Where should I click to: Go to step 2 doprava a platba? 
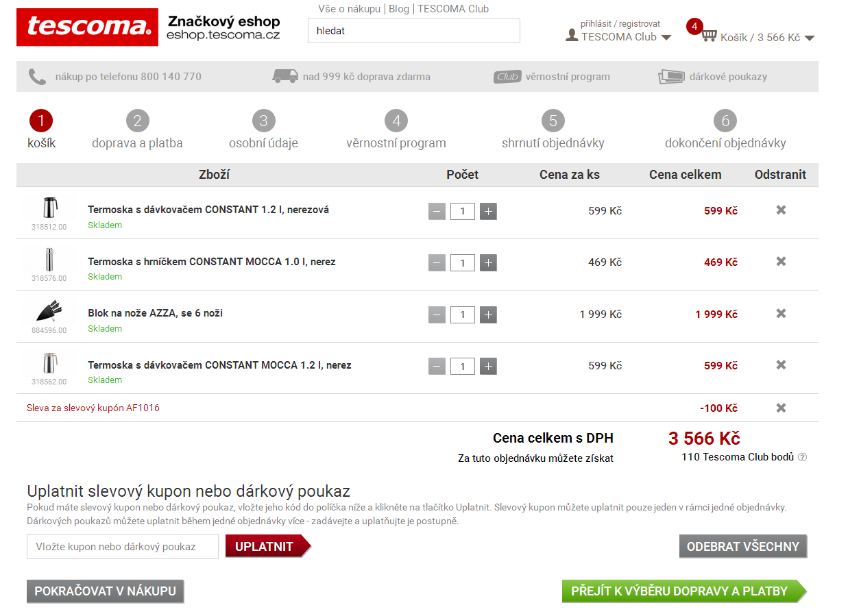137,130
